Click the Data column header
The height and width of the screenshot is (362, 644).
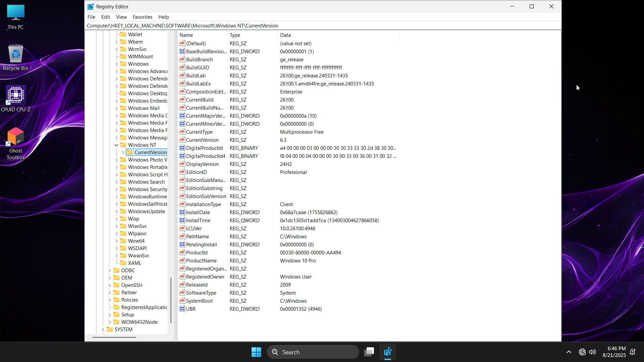click(338, 35)
